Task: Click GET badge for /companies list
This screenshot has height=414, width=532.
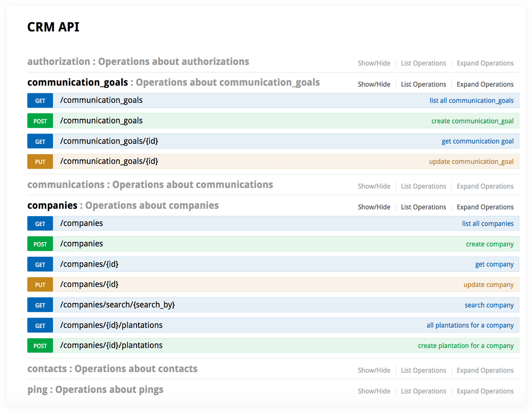Action: click(40, 224)
